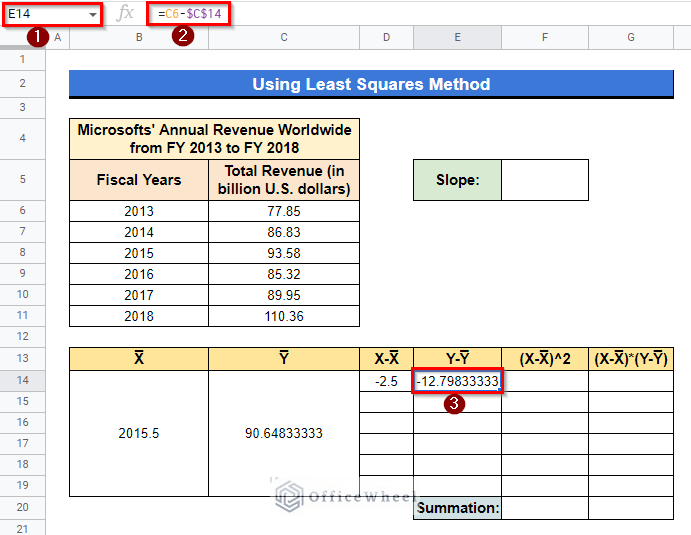The image size is (691, 535).
Task: Select row 17 header
Action: [22, 443]
